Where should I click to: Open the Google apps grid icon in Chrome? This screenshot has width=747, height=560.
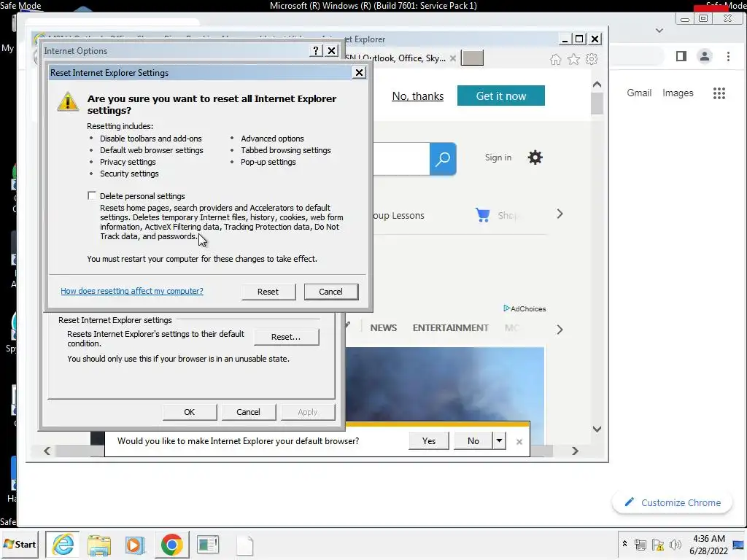(x=719, y=93)
